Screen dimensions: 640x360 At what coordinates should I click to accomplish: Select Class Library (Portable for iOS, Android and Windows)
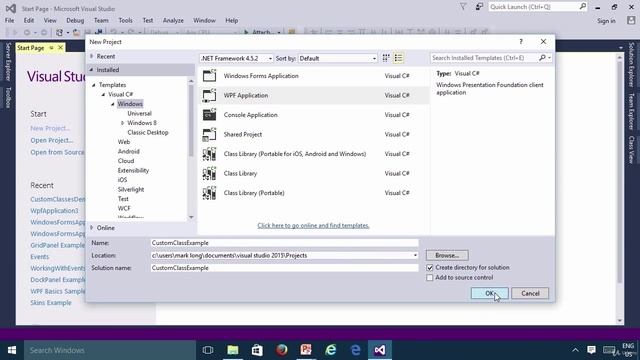click(x=313, y=154)
